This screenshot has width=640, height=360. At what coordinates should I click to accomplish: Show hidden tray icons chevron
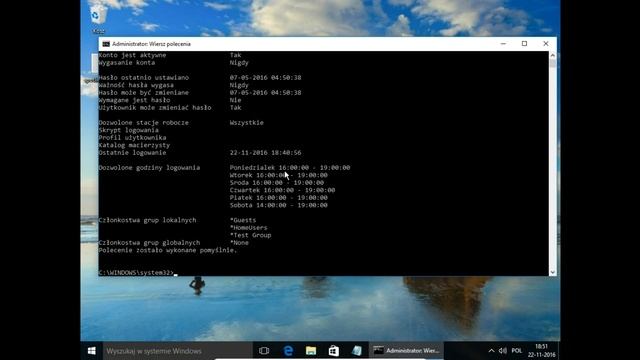click(491, 351)
